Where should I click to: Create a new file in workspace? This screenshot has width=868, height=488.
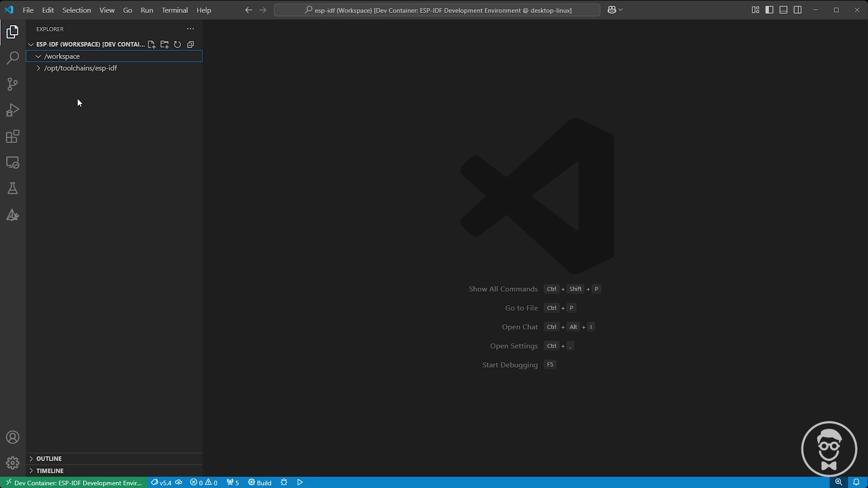pos(151,44)
